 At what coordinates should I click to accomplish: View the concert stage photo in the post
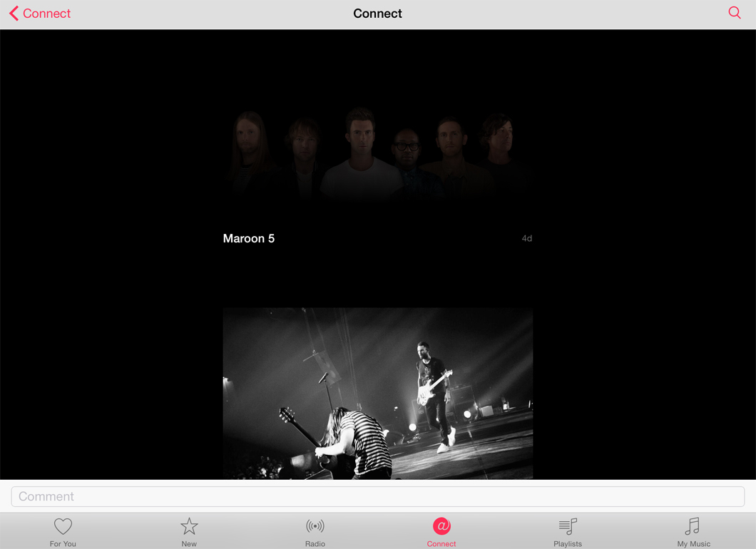point(377,393)
